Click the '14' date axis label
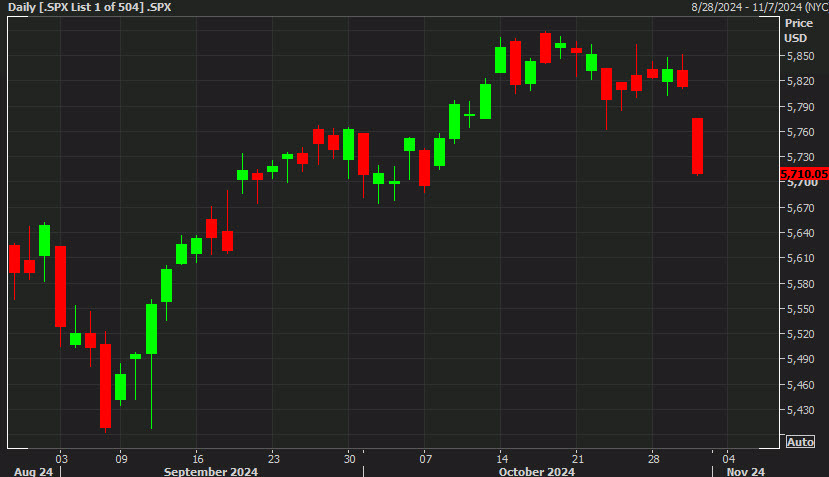 (502, 459)
